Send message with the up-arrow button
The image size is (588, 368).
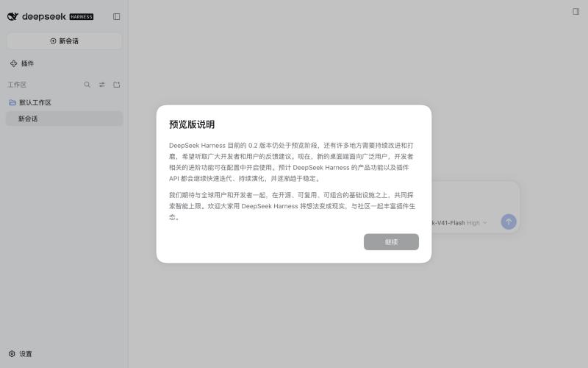509,222
